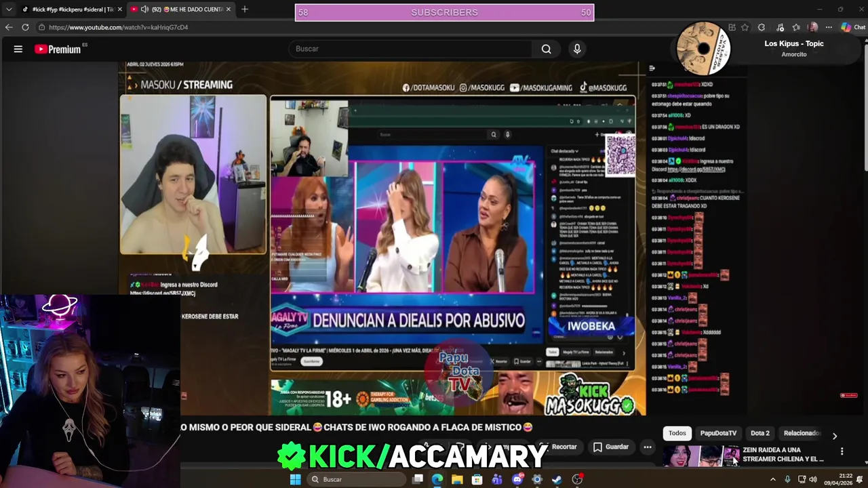Go back with browser back arrow
The width and height of the screenshot is (868, 488).
(x=9, y=27)
